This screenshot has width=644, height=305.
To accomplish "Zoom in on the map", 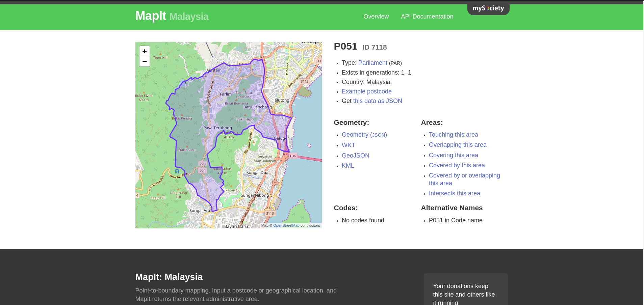I will pos(144,51).
